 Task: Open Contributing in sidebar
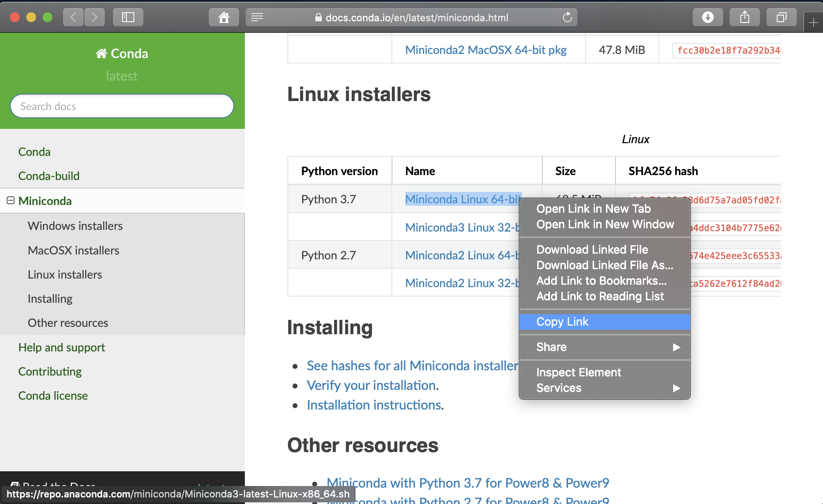(x=50, y=371)
